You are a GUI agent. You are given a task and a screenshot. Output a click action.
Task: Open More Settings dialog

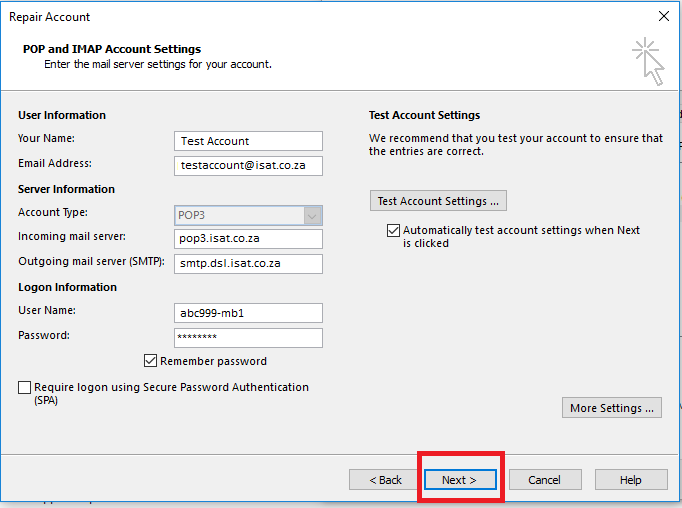click(611, 408)
